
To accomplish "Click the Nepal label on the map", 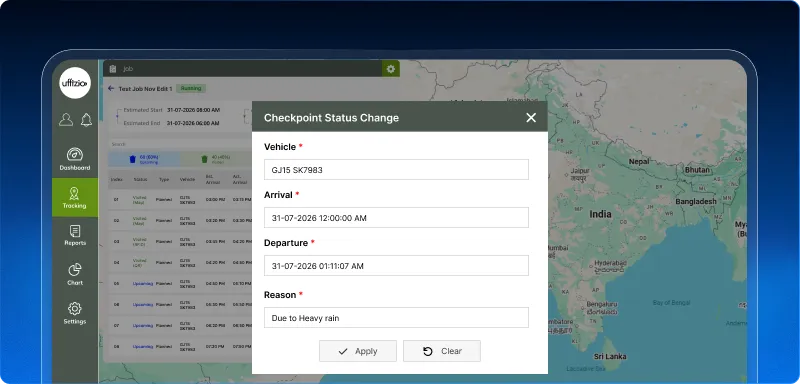I will pyautogui.click(x=639, y=161).
